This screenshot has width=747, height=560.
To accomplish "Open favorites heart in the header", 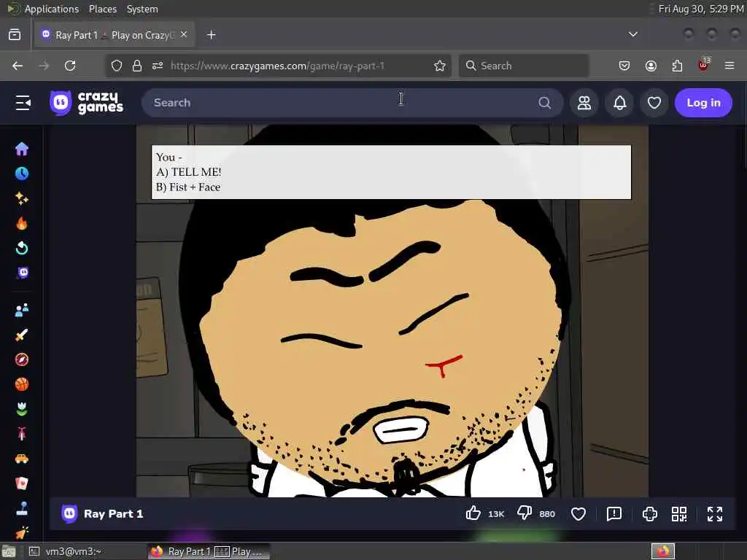I will coord(654,103).
